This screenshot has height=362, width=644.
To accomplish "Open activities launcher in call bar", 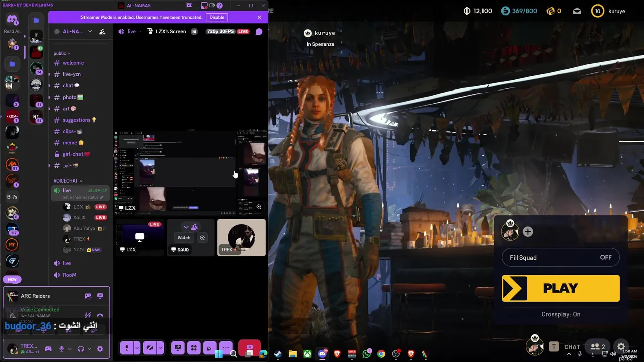I will point(194,347).
